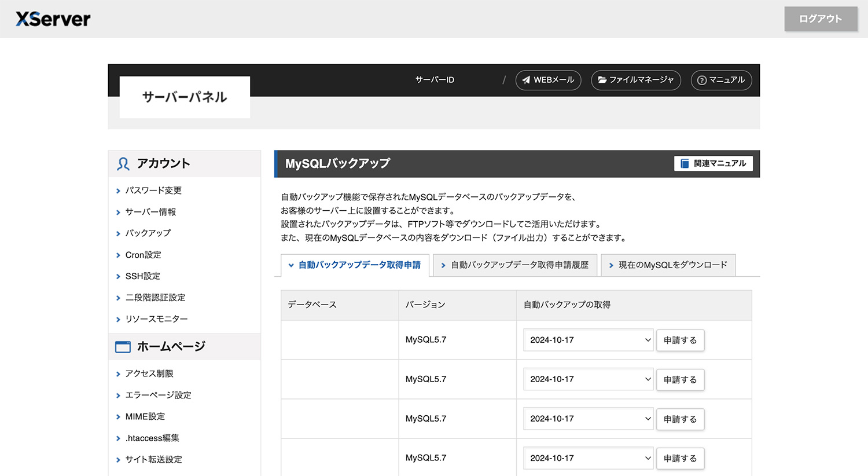Viewport: 868px width, 476px height.
Task: Click the 関連マニュアル button
Action: click(x=713, y=164)
